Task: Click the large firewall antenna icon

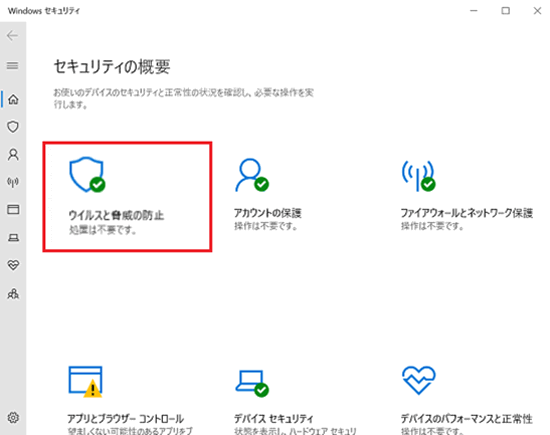Action: pyautogui.click(x=418, y=176)
